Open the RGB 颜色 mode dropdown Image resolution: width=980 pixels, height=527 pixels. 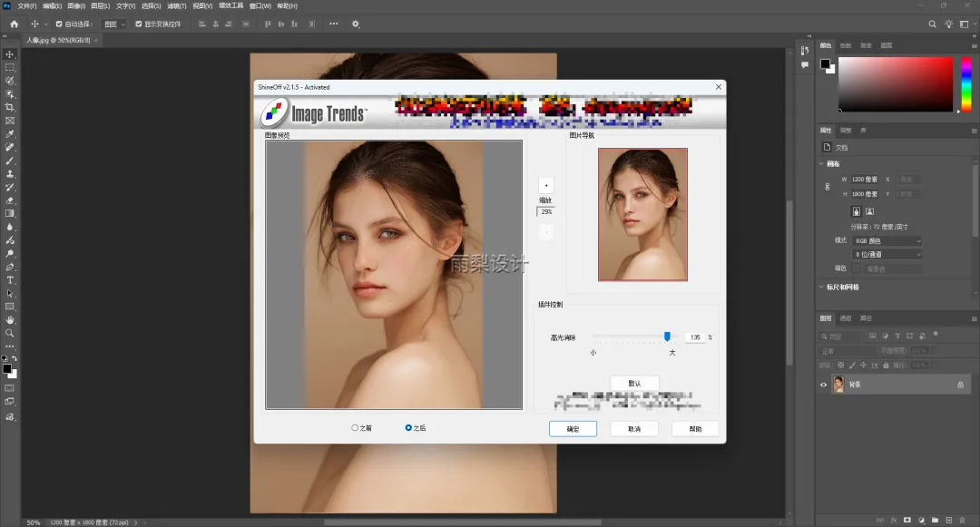tap(887, 240)
